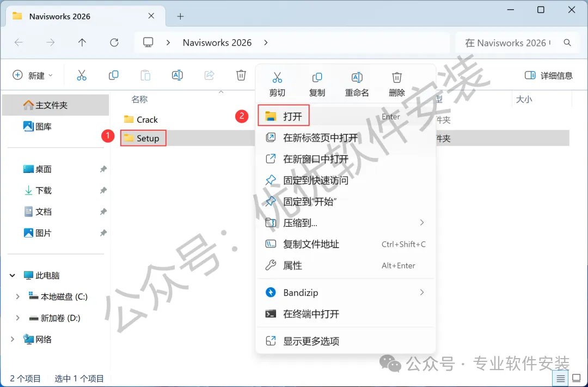Close the Navisworks 2026 tab
This screenshot has width=588, height=387.
(x=151, y=16)
